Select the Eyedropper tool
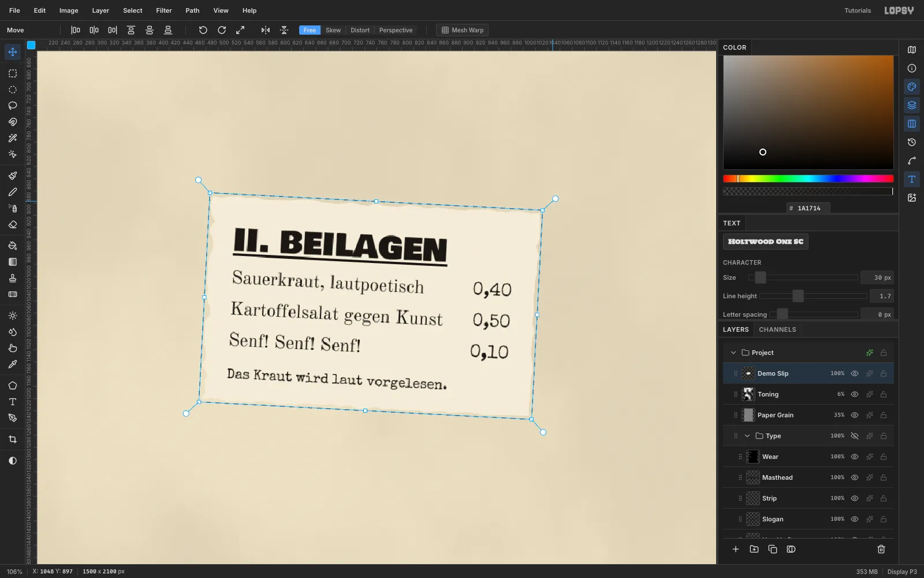 point(13,364)
